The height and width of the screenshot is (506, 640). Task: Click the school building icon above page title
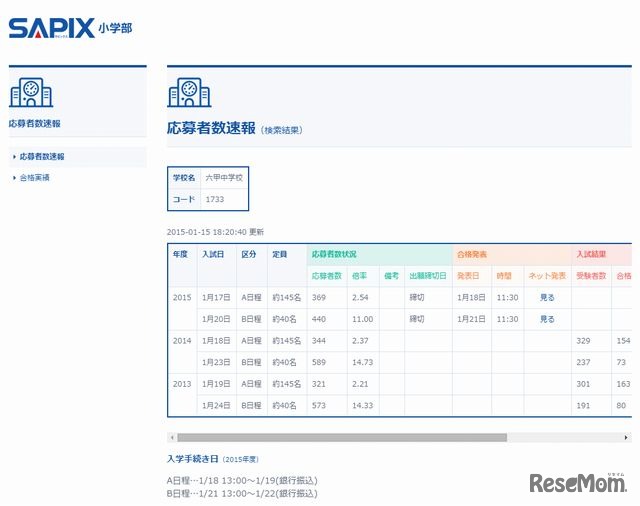pos(189,92)
